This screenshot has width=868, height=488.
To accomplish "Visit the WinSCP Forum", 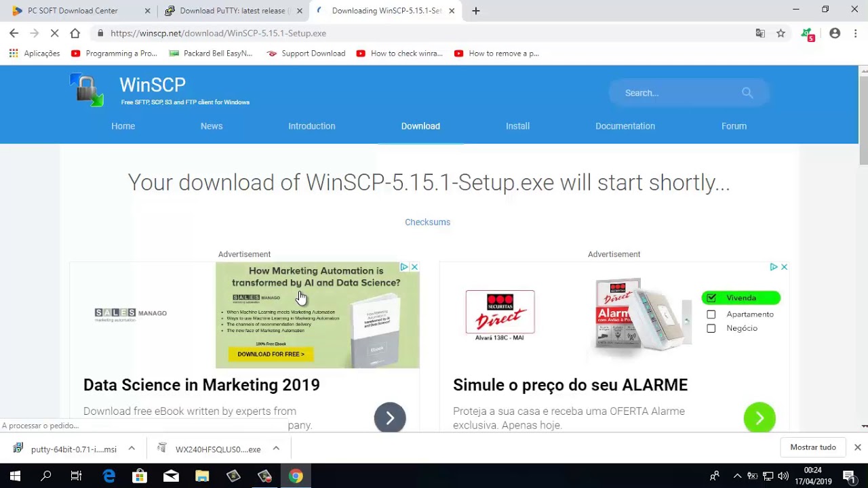I will [734, 126].
